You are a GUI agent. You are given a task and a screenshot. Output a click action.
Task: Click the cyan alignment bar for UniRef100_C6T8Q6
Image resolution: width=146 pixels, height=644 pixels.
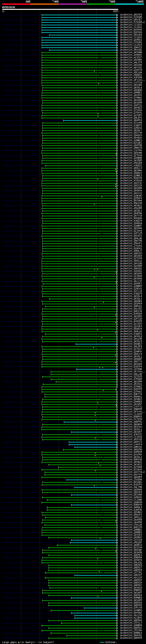[x=97, y=369]
